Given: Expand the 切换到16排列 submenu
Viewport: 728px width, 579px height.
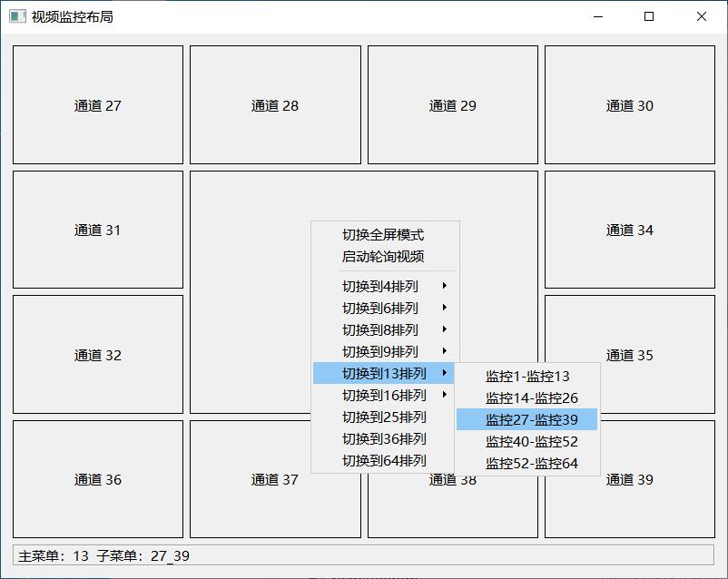Looking at the screenshot, I should click(x=383, y=395).
